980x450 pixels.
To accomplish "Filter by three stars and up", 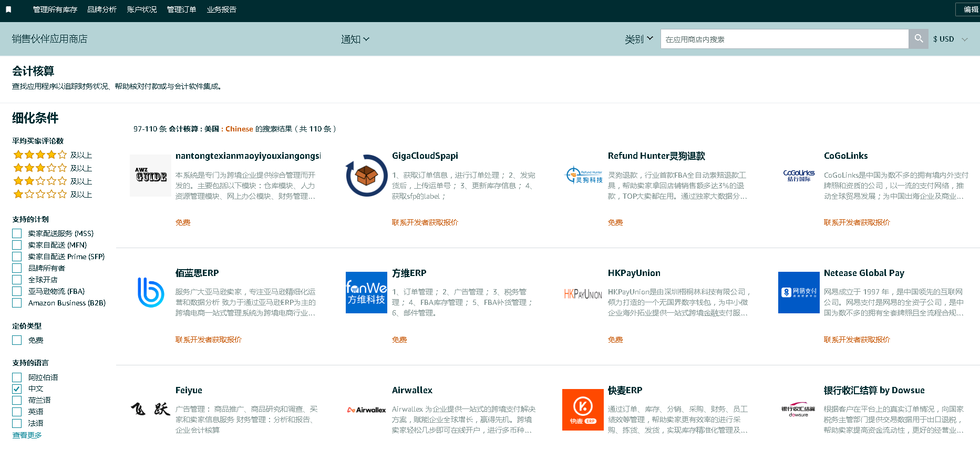I will (x=53, y=168).
